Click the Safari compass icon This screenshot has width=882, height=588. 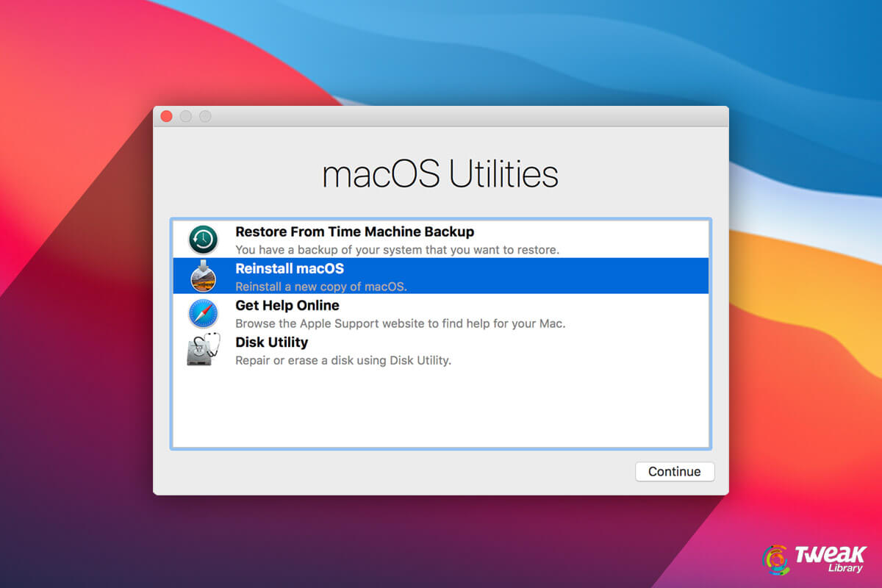(x=203, y=314)
